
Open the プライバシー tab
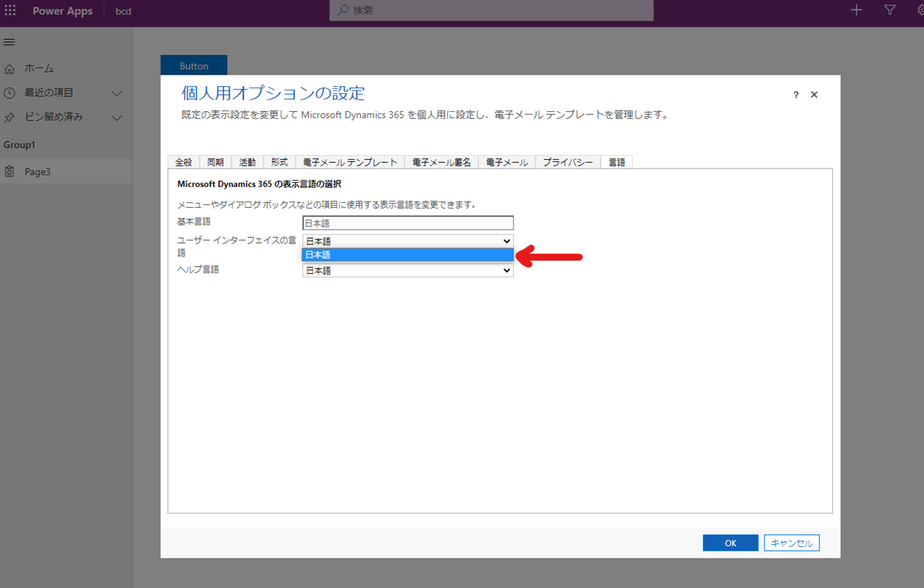click(568, 162)
